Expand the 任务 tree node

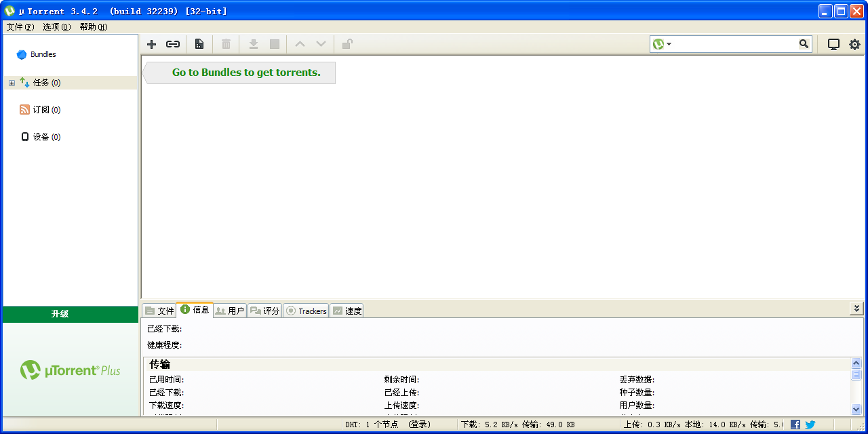click(12, 83)
